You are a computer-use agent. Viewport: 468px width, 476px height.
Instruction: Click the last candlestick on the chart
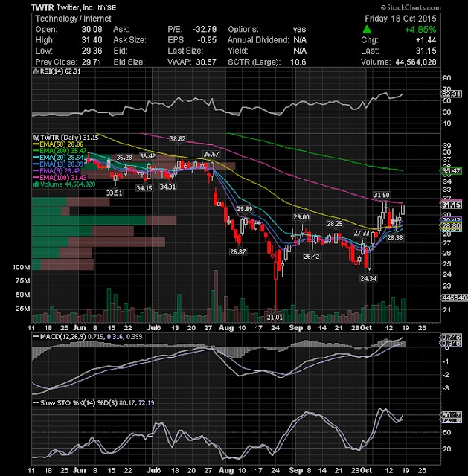[x=403, y=211]
